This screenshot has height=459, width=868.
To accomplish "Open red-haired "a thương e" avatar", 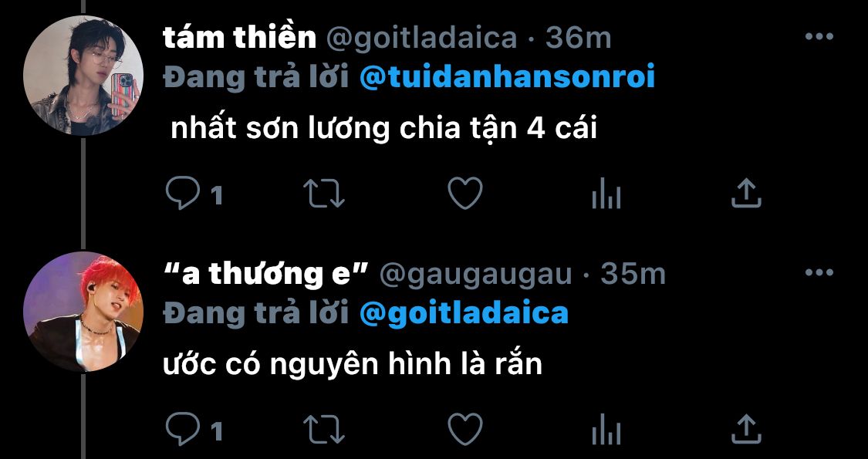I will click(83, 312).
